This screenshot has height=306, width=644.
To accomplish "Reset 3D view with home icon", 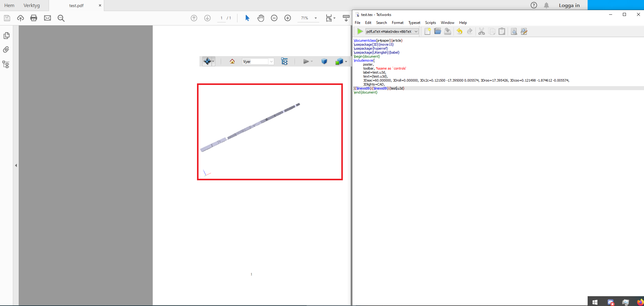I will (x=232, y=61).
